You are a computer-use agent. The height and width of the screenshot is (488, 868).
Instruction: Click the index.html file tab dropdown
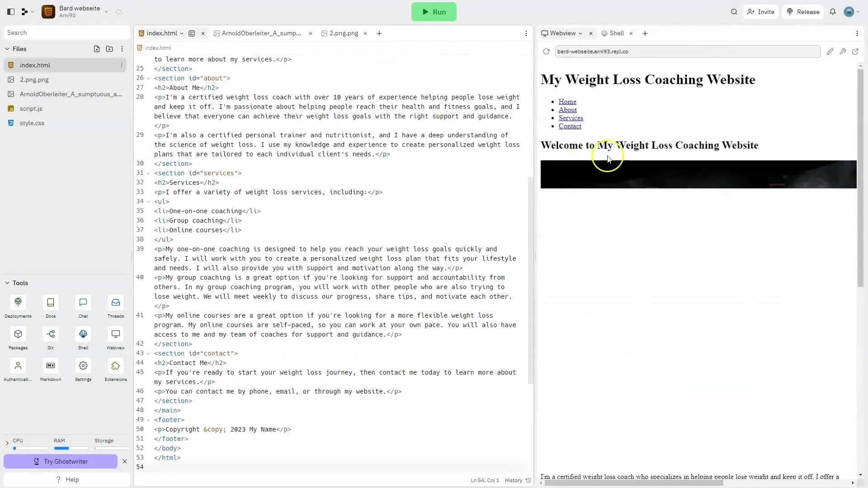[x=181, y=33]
